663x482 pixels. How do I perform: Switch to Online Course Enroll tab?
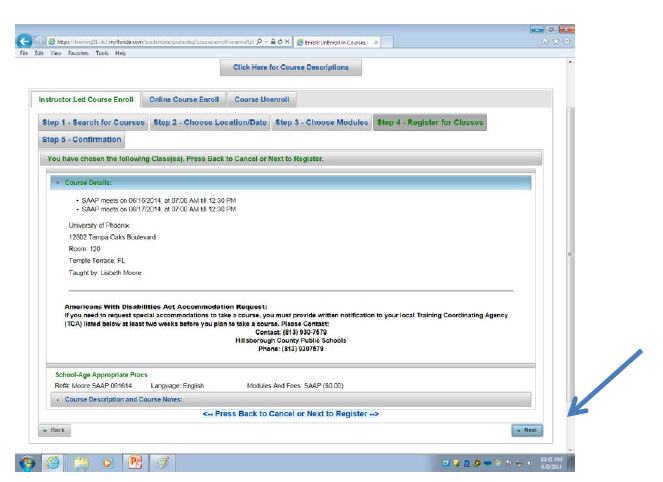coord(184,100)
